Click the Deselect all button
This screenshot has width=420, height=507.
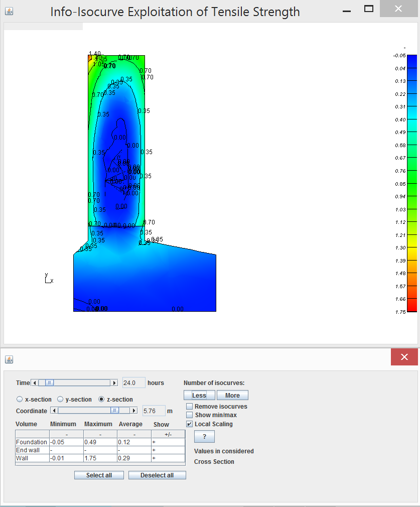click(157, 475)
